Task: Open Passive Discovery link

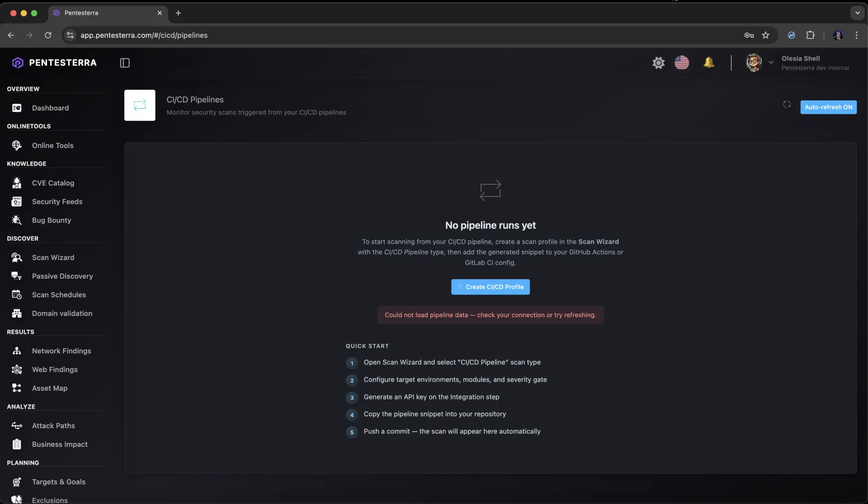Action: tap(62, 276)
